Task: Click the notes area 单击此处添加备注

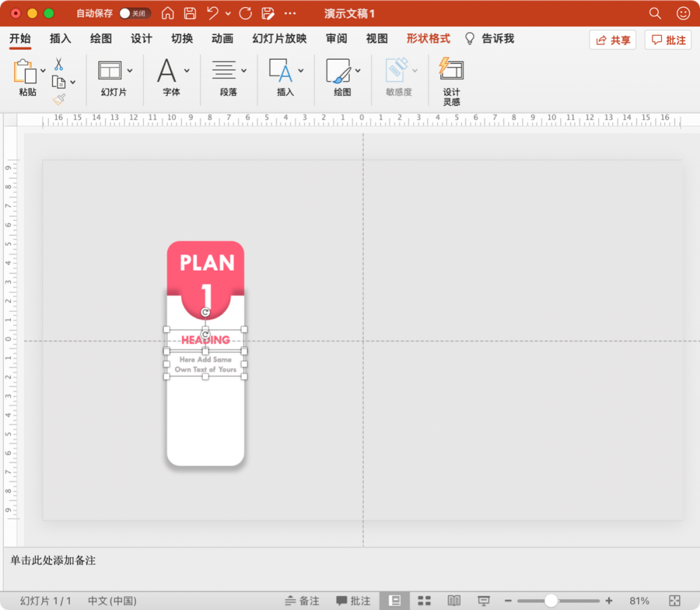Action: pos(52,561)
